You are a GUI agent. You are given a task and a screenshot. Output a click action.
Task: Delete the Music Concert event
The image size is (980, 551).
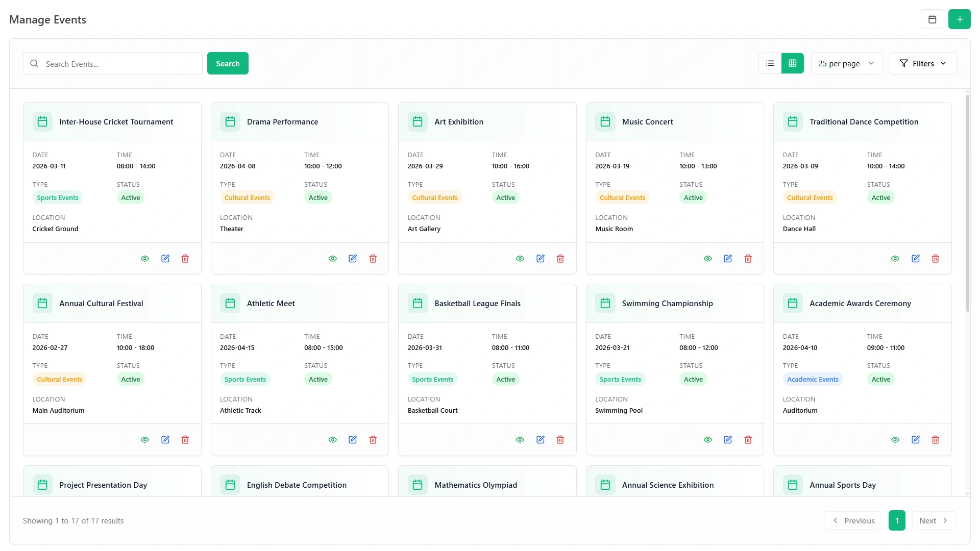(x=748, y=259)
